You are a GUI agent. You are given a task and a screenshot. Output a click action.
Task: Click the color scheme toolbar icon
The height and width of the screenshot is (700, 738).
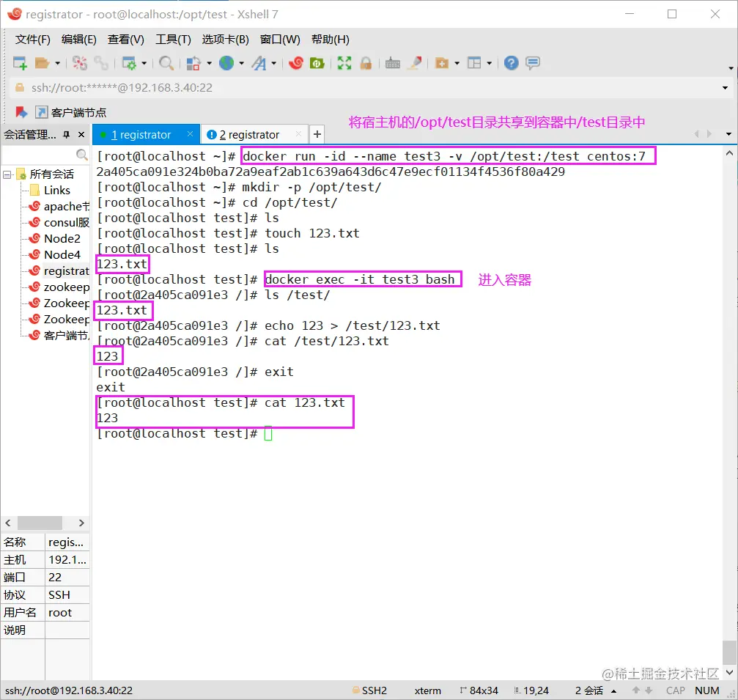pyautogui.click(x=193, y=62)
